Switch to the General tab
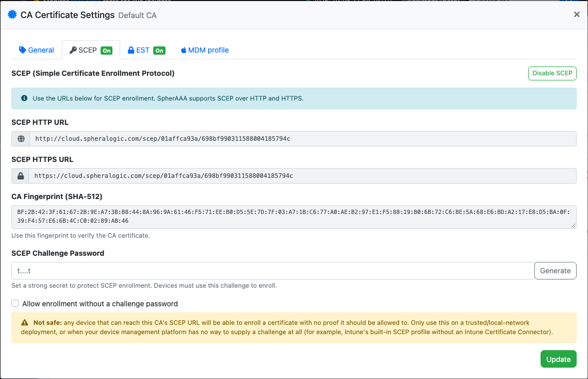588x379 pixels. point(37,50)
